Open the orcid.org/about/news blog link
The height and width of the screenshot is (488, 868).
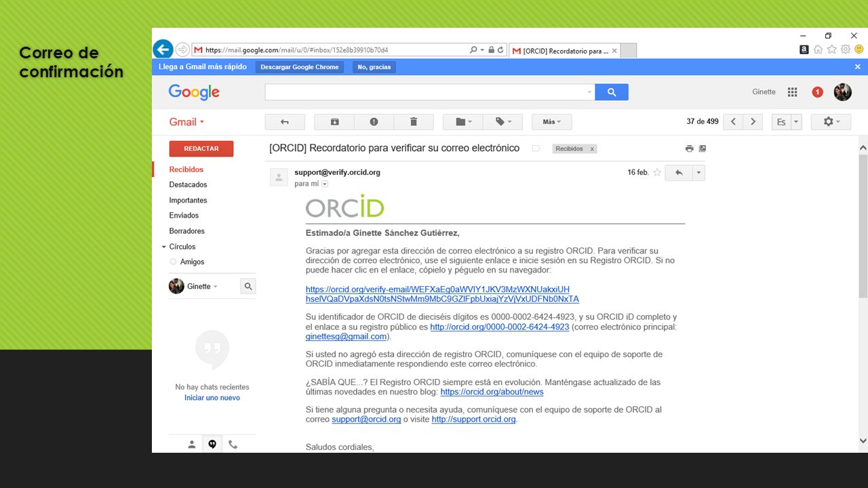click(x=492, y=392)
